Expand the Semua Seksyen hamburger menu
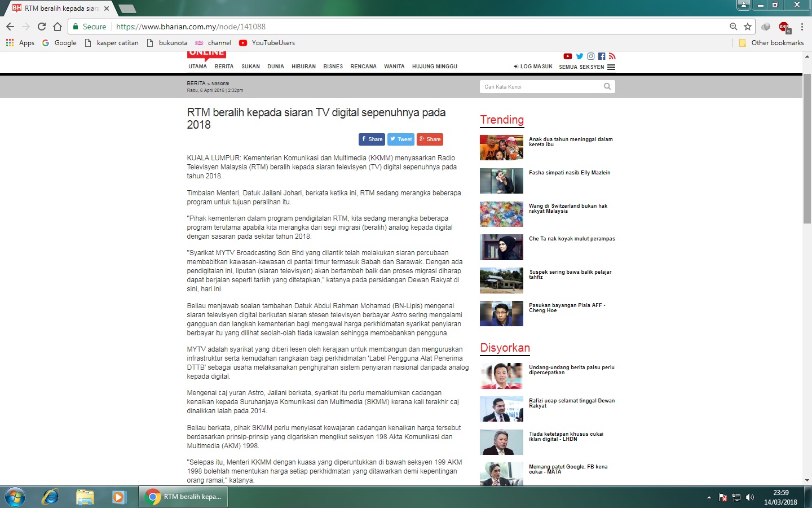Image resolution: width=812 pixels, height=508 pixels. 611,67
